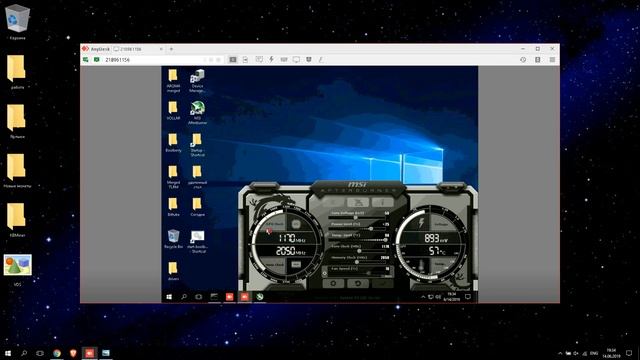Open the remote Recycle Bin
640x360 pixels.
pyautogui.click(x=173, y=239)
